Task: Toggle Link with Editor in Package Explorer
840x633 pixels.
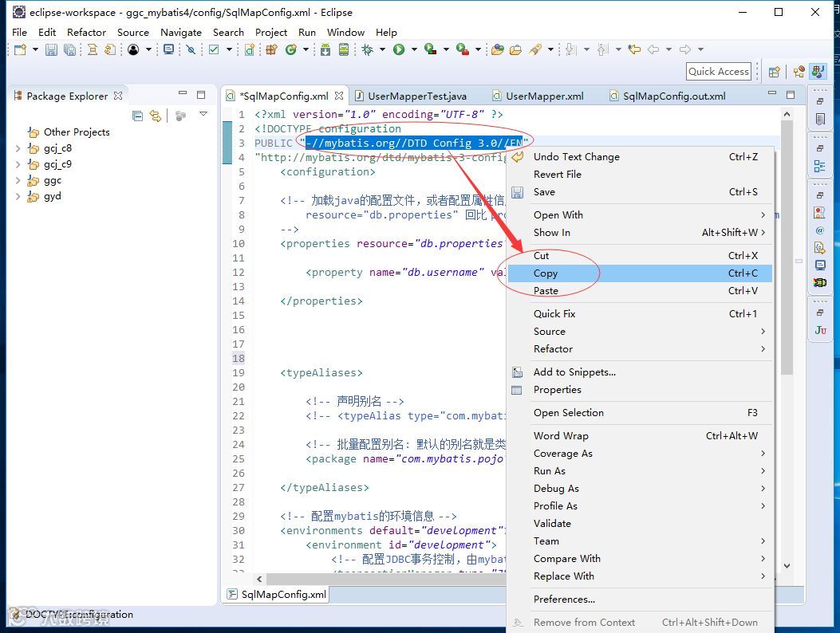Action: tap(156, 116)
